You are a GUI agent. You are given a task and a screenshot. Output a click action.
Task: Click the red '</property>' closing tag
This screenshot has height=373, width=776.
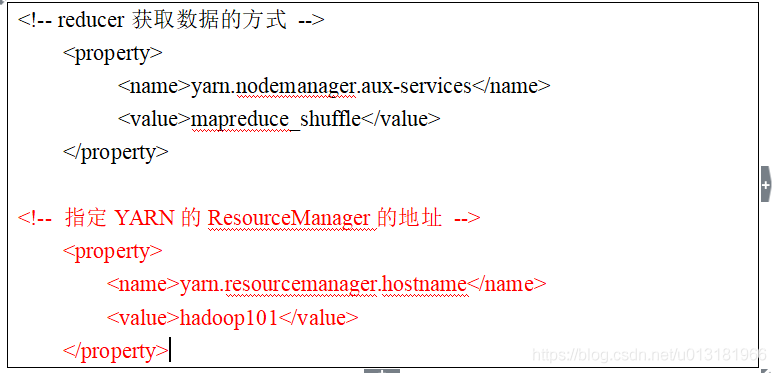pos(116,351)
